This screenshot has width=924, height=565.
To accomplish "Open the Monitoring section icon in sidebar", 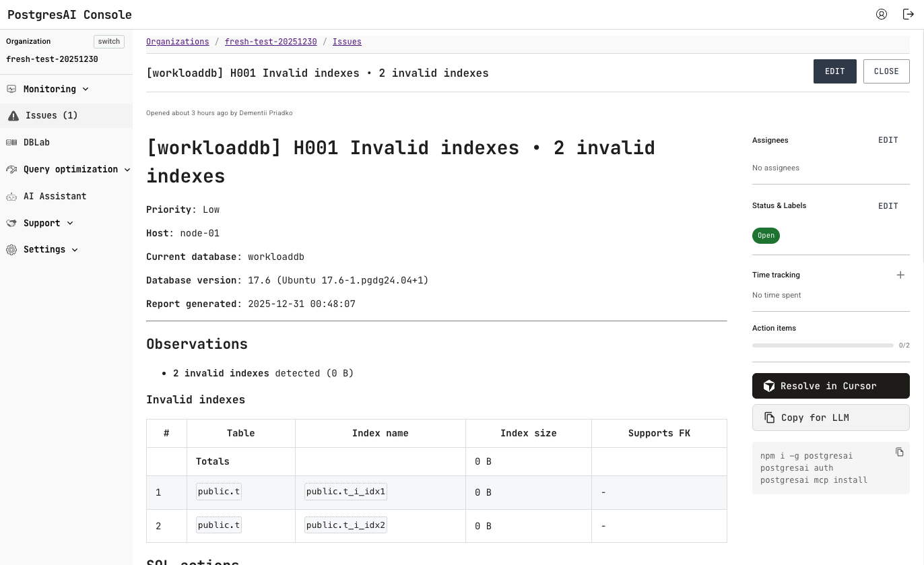I will 12,89.
